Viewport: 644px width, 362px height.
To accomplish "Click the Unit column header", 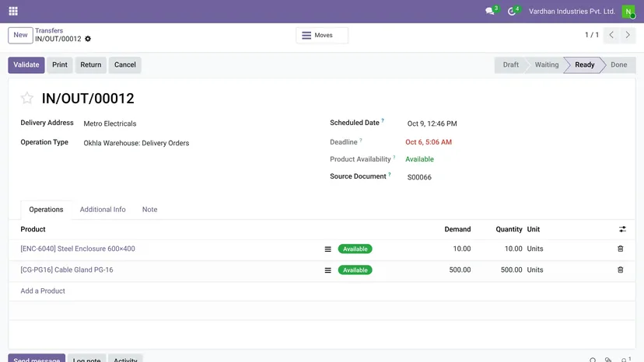I will click(x=533, y=229).
